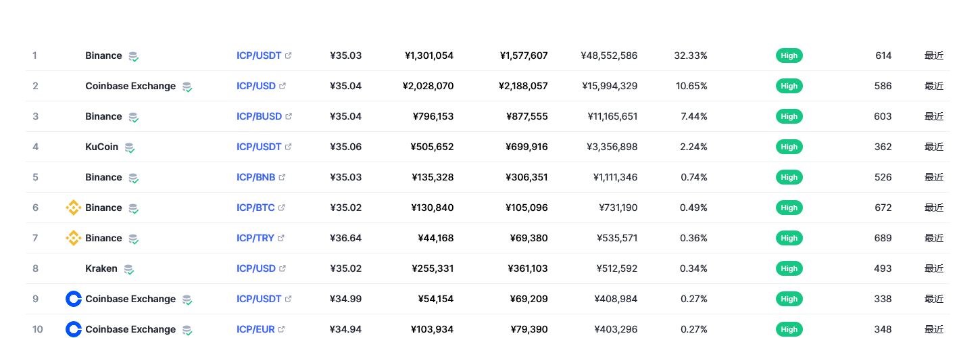Click Coinbase logo icon in row 9
Image resolution: width=980 pixels, height=338 pixels.
(74, 299)
